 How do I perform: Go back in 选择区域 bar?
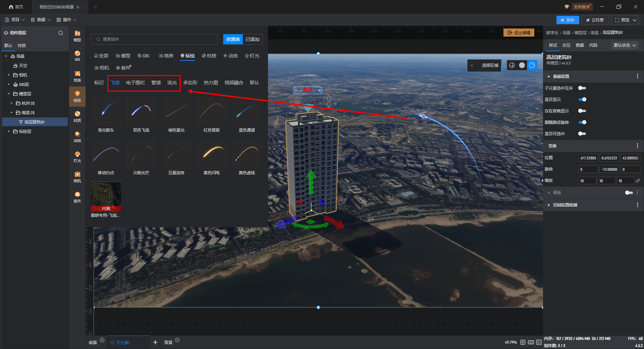(472, 65)
